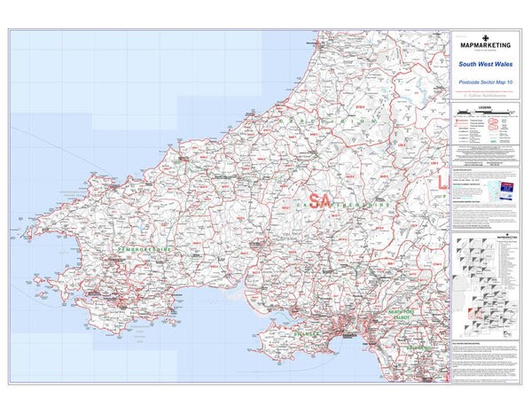
Task: Click the blue product cover image in info panel
Action: coord(508,193)
